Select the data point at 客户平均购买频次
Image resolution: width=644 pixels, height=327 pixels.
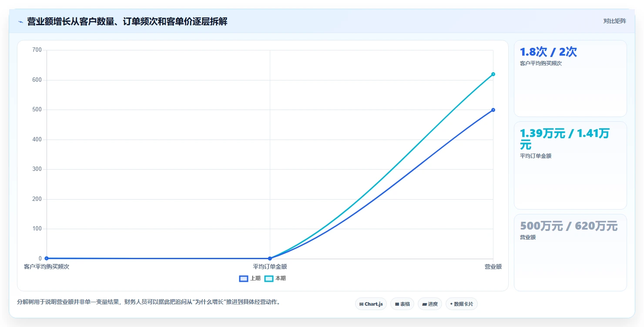[x=47, y=258]
